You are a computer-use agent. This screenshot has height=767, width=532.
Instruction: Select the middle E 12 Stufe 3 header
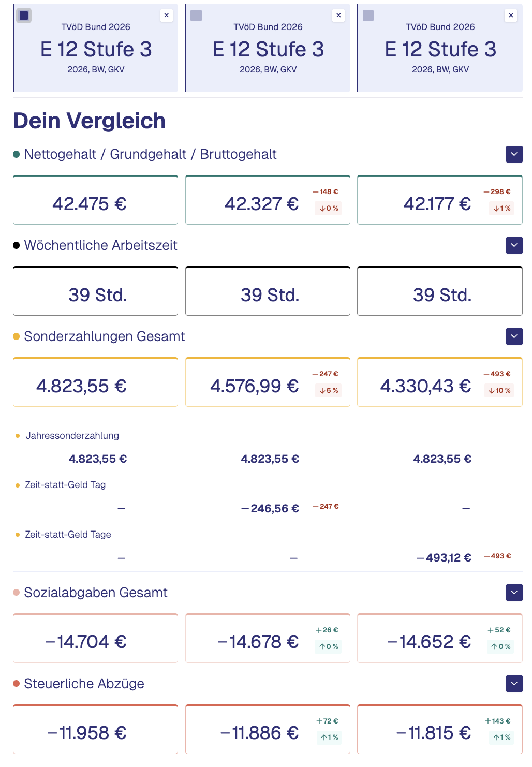tap(268, 49)
